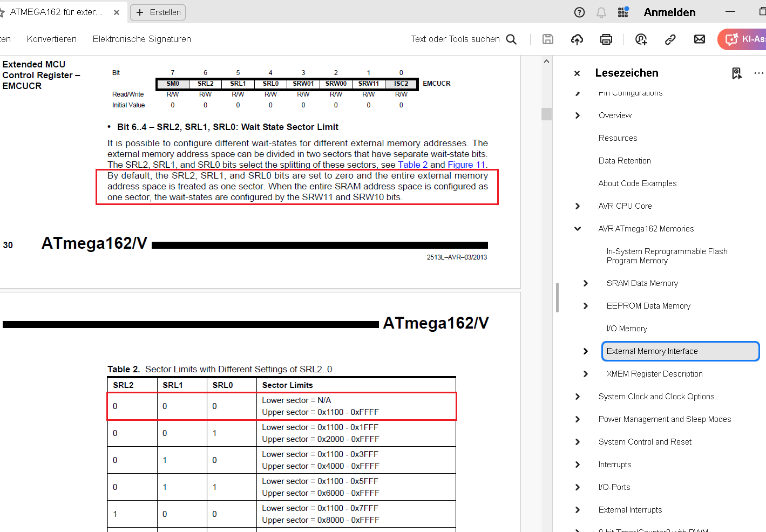Expand Power Management and Sleep Modes
The width and height of the screenshot is (766, 532).
point(578,419)
